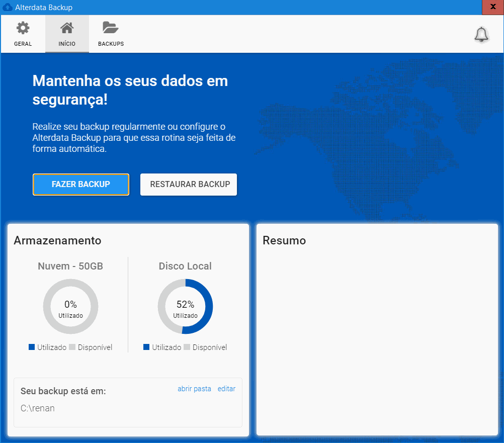Click the Nuvem 0% usage donut chart
Screen dimensions: 504x443
click(x=70, y=307)
